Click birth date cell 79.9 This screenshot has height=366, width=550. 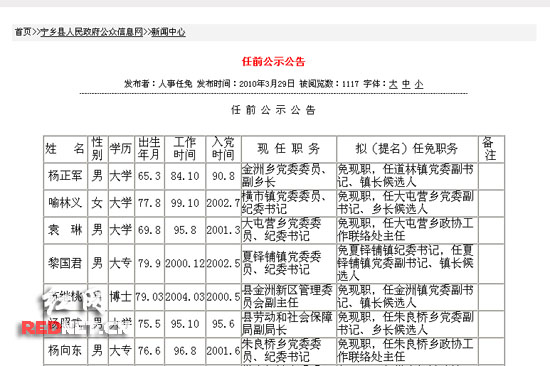149,263
